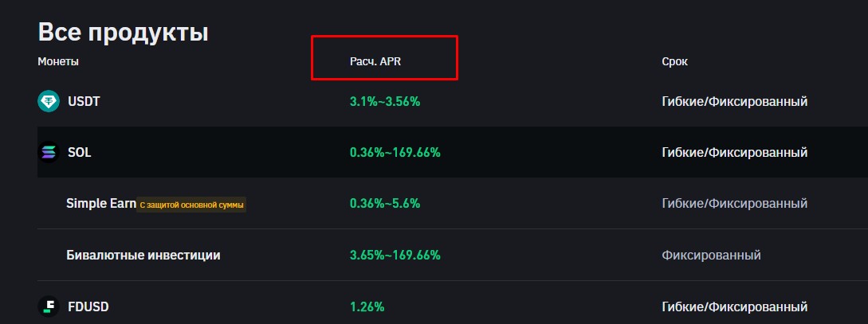868x324 pixels.
Task: Click dual investment APR 3.65%~169.66%
Action: click(395, 256)
